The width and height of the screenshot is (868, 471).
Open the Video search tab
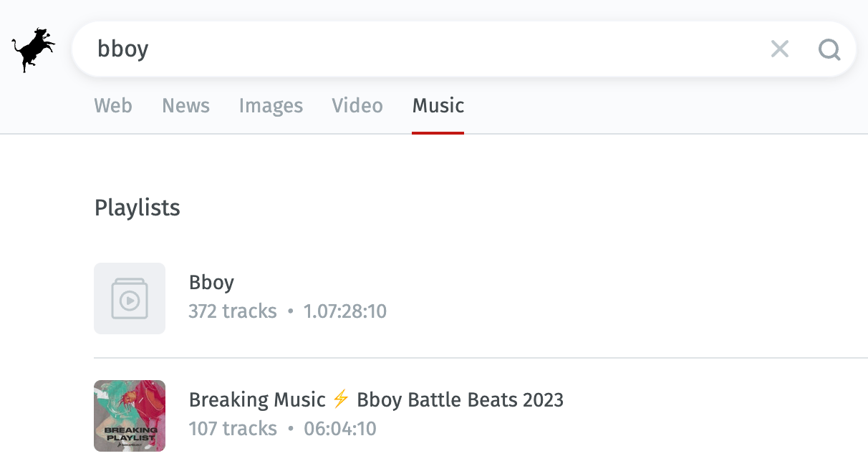(x=357, y=105)
